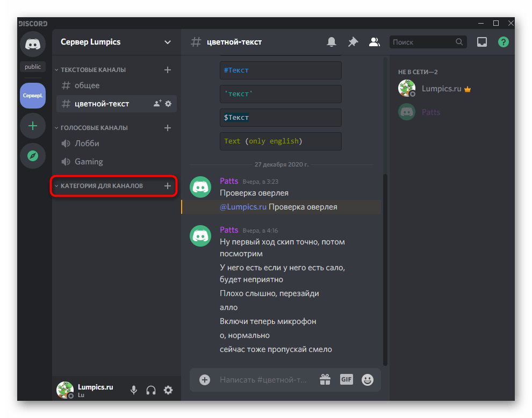The height and width of the screenshot is (418, 532).
Task: Open Patts profile in member list
Action: 451,112
